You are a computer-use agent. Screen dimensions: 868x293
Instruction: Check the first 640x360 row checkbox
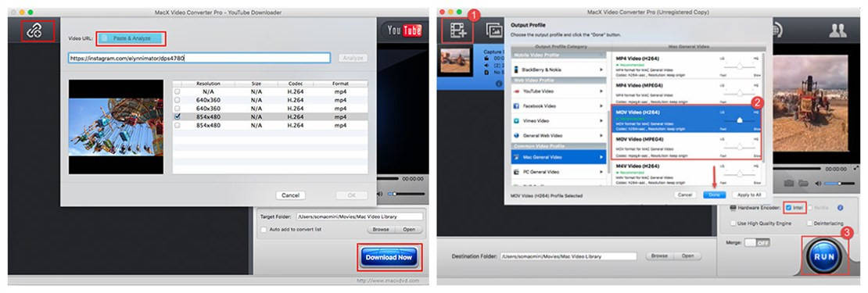pos(178,100)
